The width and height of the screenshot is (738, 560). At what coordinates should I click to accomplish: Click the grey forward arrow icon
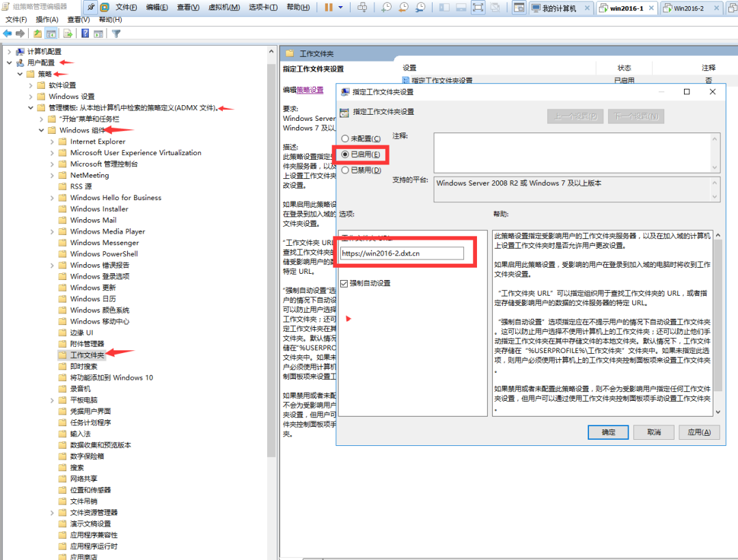click(20, 33)
